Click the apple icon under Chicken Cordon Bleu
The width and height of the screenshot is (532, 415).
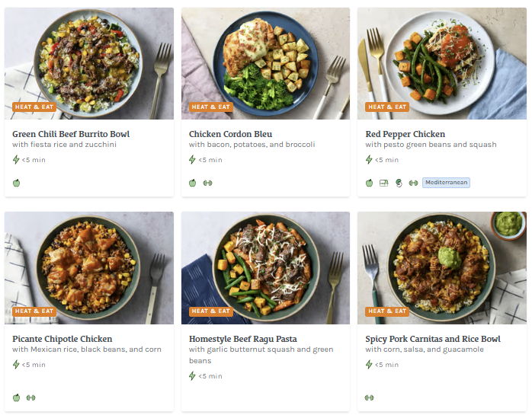193,183
